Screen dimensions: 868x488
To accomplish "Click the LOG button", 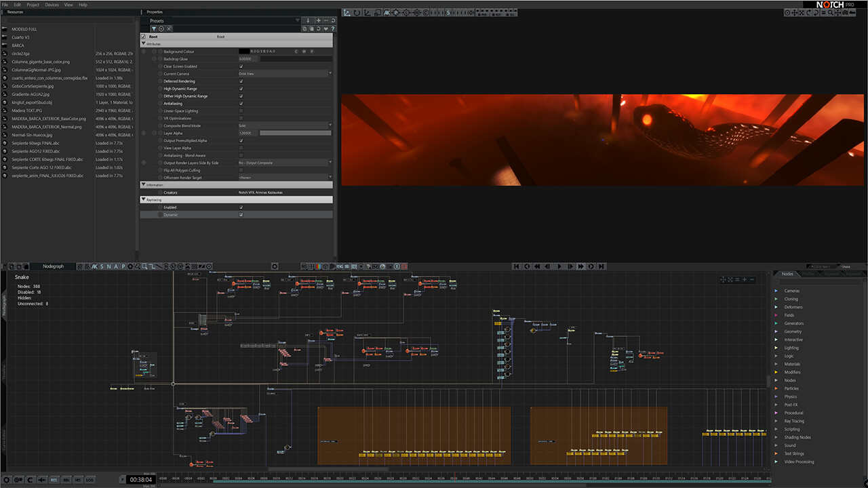I will pyautogui.click(x=90, y=480).
